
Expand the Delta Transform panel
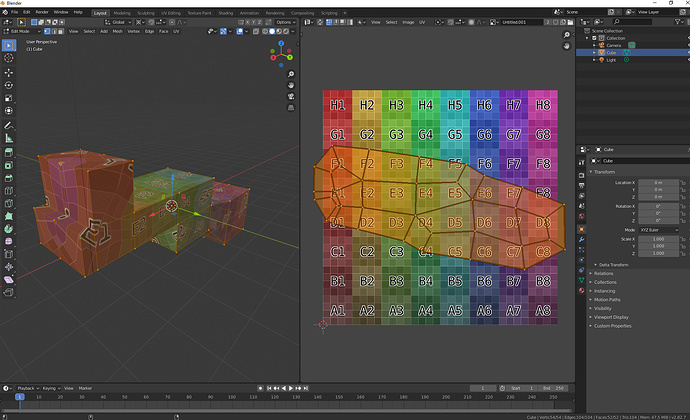[x=613, y=265]
